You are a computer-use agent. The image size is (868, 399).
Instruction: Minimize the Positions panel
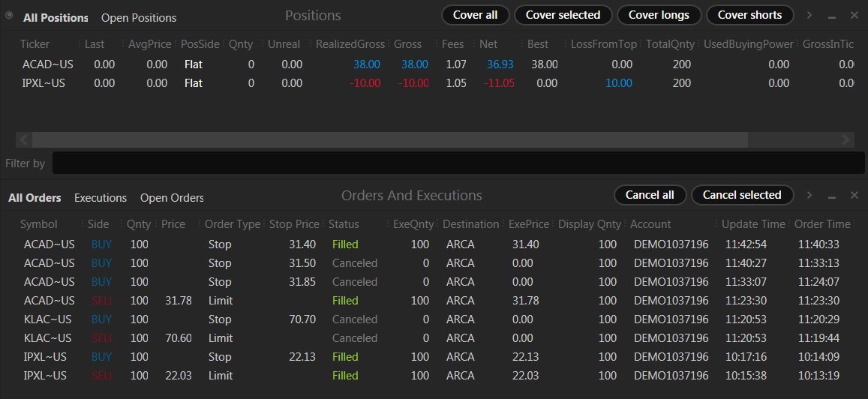pos(831,16)
